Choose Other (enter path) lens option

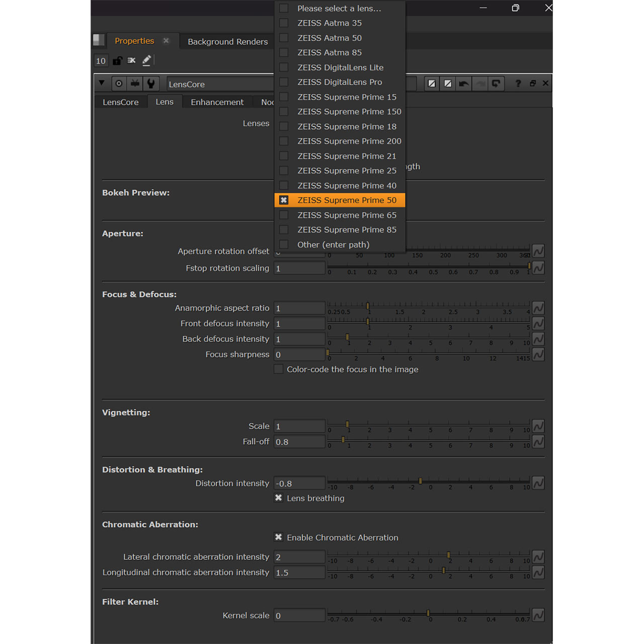[340, 245]
